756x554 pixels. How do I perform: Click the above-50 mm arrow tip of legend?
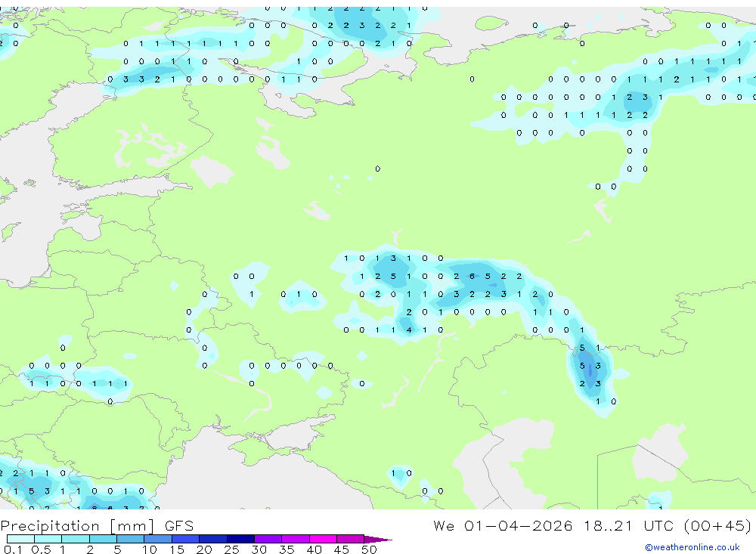378,539
